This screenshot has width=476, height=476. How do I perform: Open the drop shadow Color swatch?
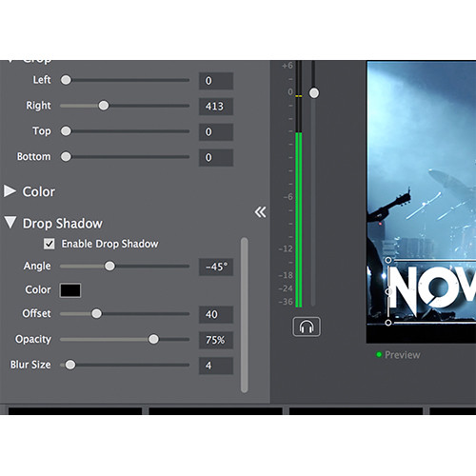(x=70, y=290)
